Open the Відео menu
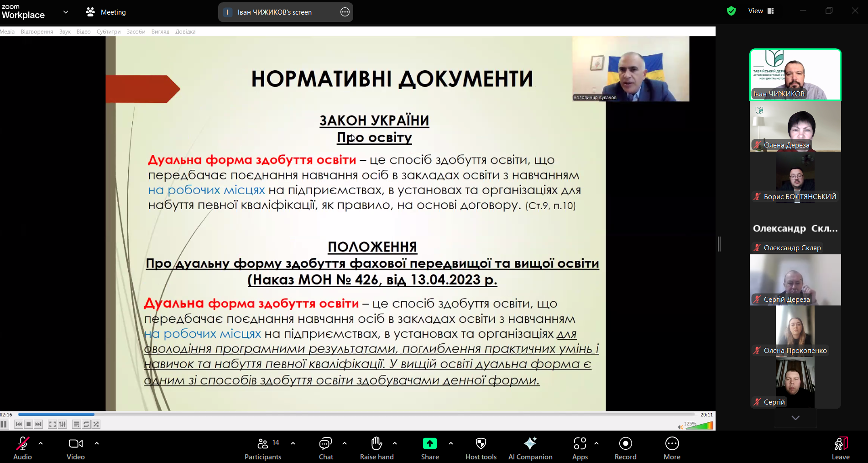The height and width of the screenshot is (463, 868). coord(84,32)
